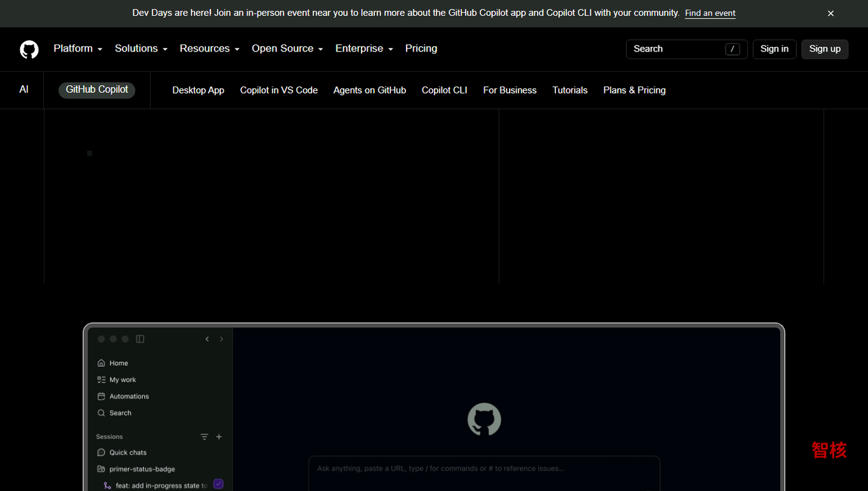This screenshot has width=868, height=491.
Task: Dismiss the Dev Days announcement banner
Action: 831,13
